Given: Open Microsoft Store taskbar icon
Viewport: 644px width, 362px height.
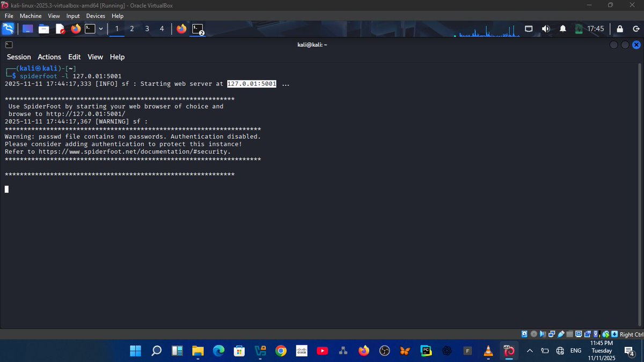Looking at the screenshot, I should click(239, 351).
